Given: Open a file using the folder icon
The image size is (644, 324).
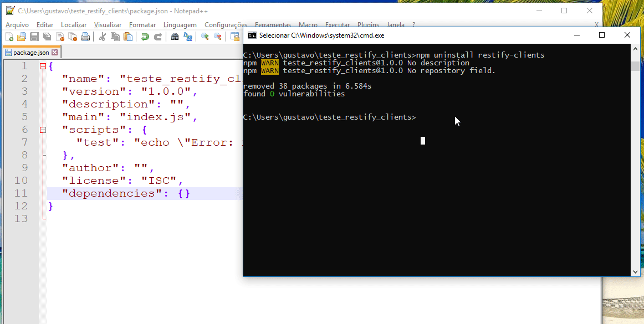Looking at the screenshot, I should pos(21,37).
